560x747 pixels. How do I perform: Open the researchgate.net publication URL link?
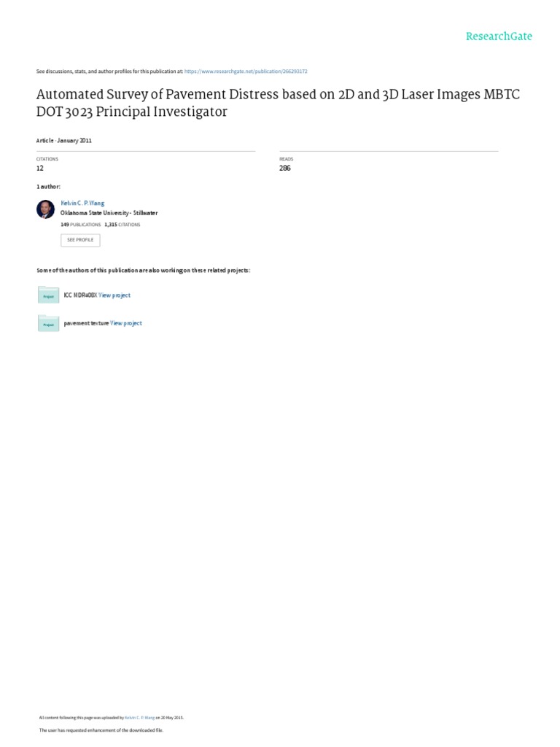[x=246, y=71]
